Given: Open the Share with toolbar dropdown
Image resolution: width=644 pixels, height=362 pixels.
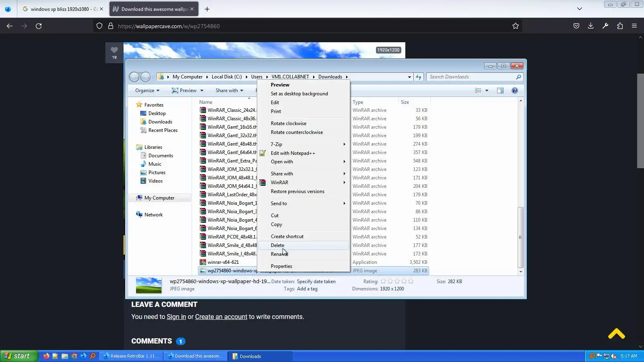Looking at the screenshot, I should (229, 90).
